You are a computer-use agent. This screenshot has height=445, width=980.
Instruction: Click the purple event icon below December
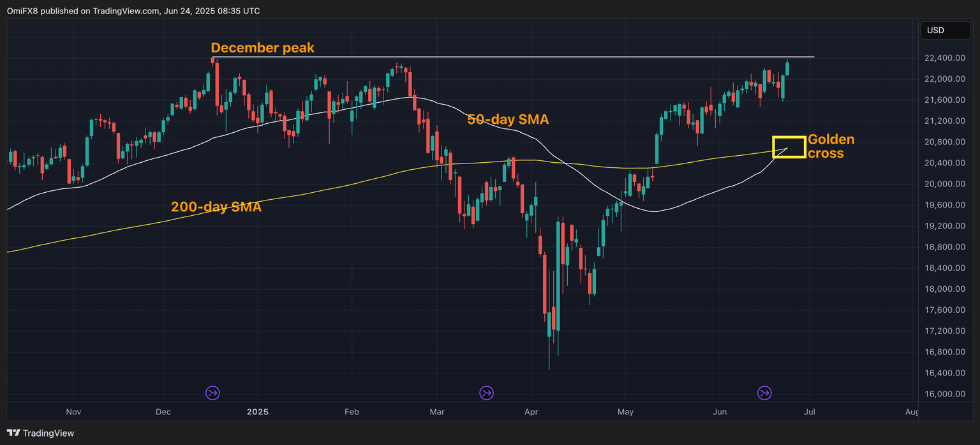click(x=212, y=393)
